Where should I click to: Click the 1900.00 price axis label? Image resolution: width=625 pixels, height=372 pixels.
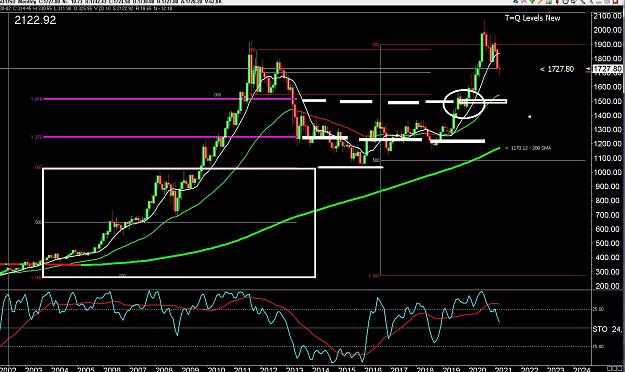[607, 44]
